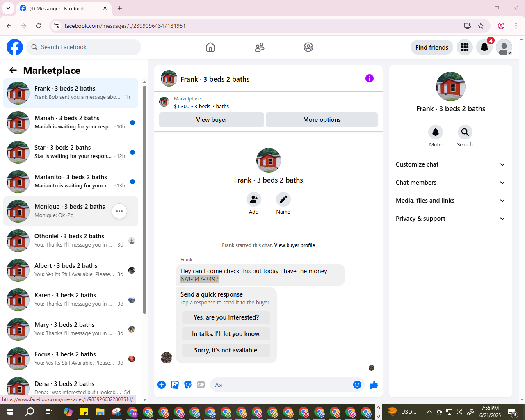Open more actions plus icon in composer

162,385
